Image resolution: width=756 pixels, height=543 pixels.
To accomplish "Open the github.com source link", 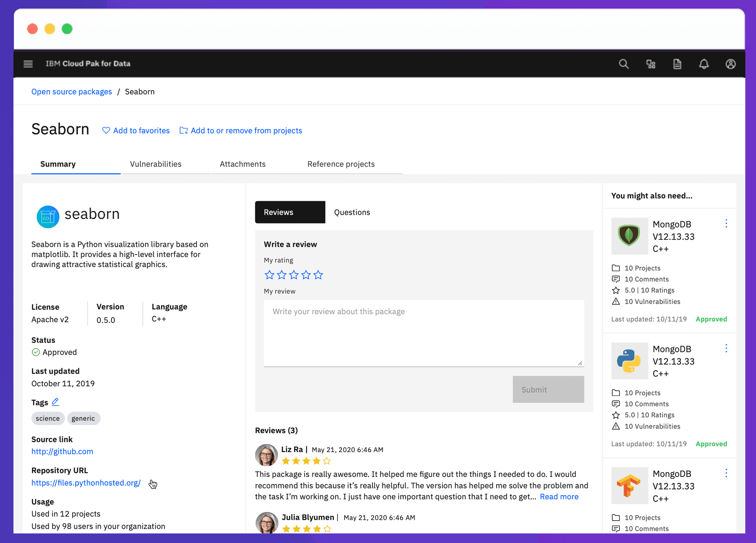I will (x=62, y=451).
